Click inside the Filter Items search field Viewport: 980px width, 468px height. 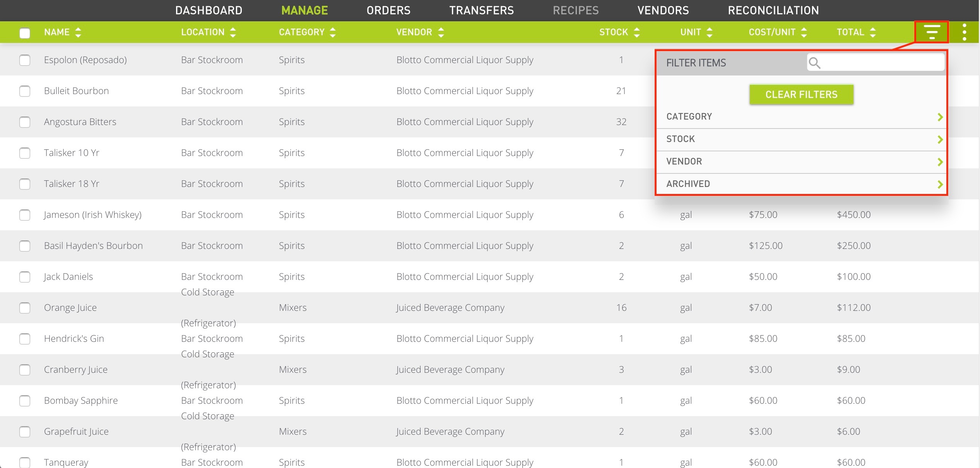click(878, 62)
